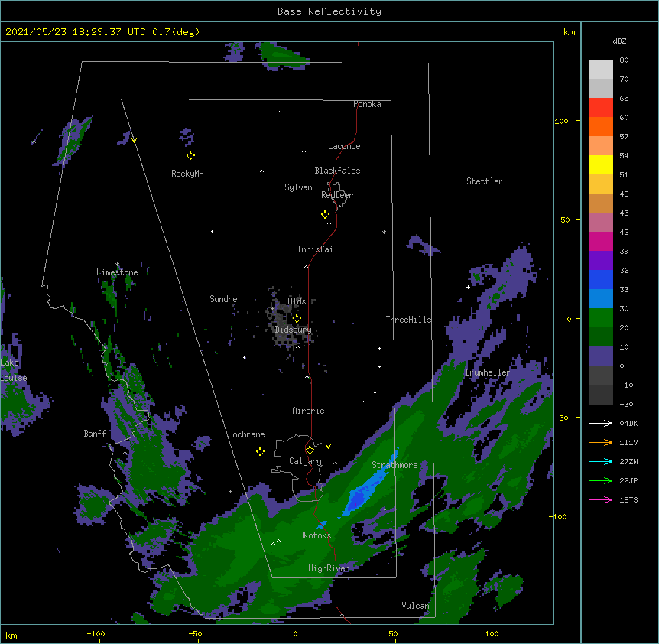Click the Stettler label
The image size is (659, 644).
[x=485, y=181]
